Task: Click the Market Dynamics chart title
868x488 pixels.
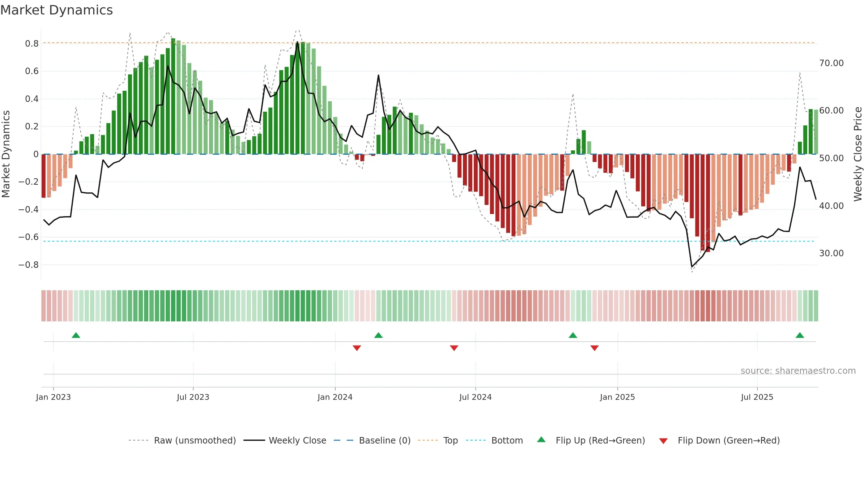Action: click(x=56, y=10)
